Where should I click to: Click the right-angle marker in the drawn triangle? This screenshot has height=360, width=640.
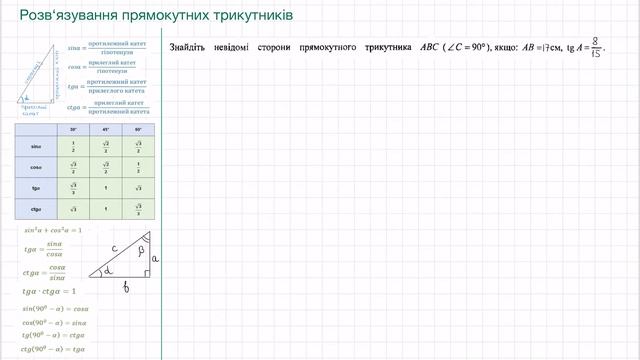[147, 274]
